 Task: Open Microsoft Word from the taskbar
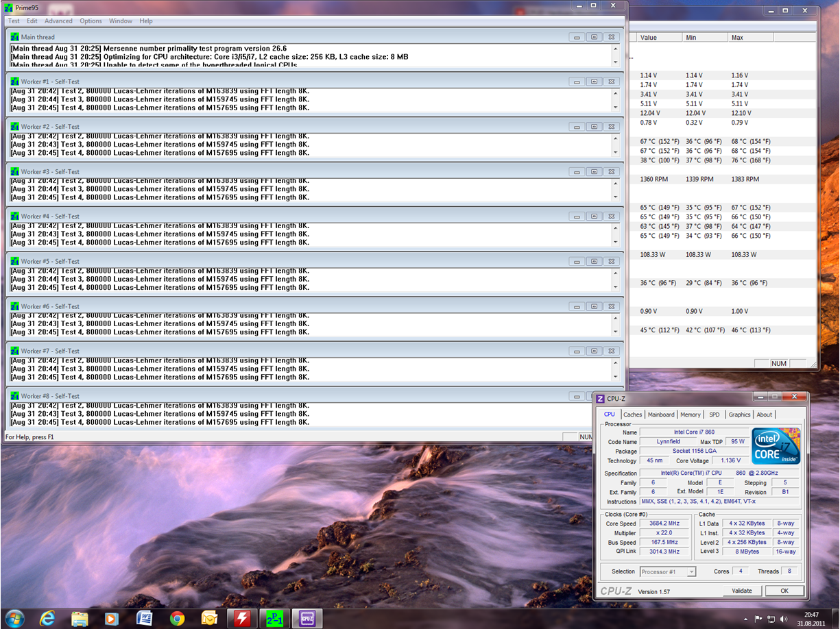144,619
